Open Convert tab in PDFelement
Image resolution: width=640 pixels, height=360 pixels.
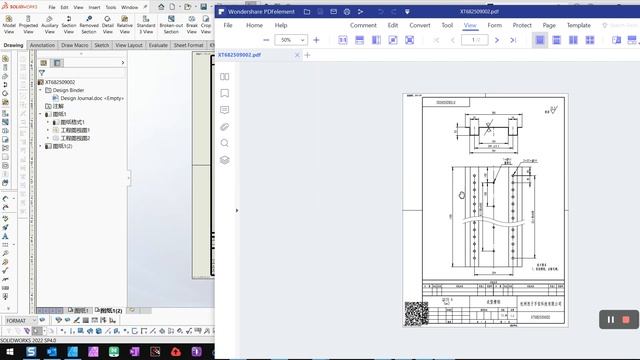point(420,25)
